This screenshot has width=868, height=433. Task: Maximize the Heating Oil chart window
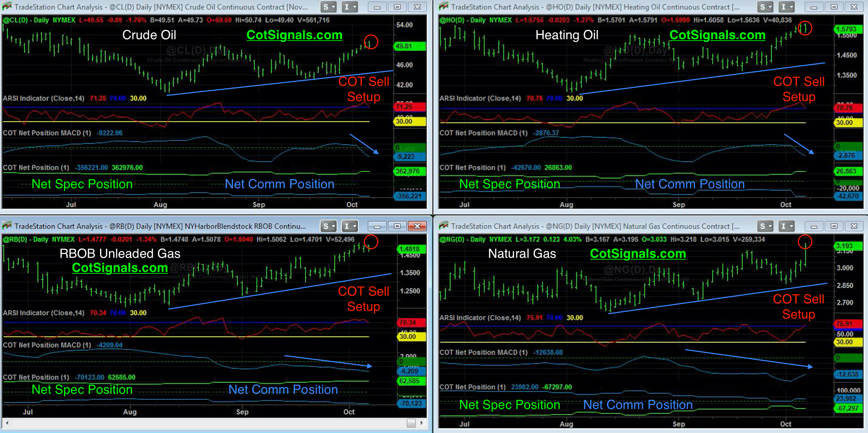coord(834,7)
